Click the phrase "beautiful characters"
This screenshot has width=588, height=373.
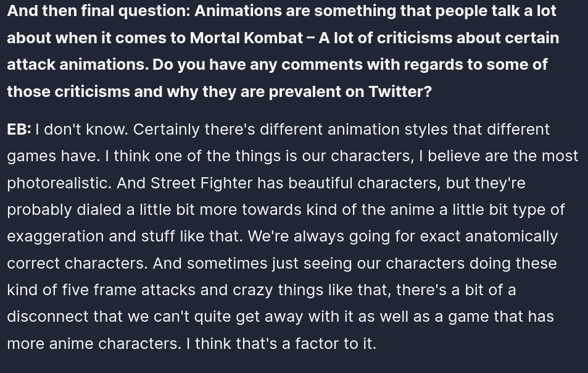364,183
